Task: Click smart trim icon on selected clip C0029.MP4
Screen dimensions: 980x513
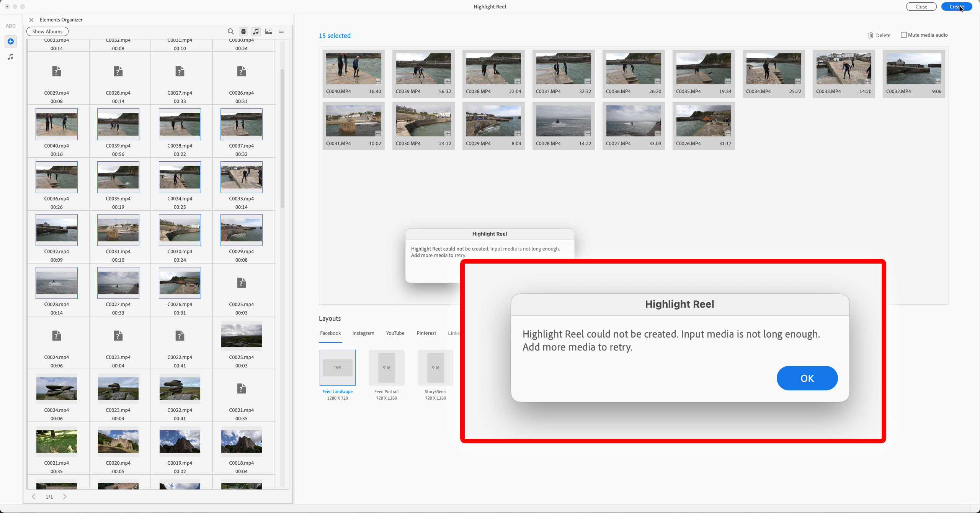Action: (x=518, y=133)
